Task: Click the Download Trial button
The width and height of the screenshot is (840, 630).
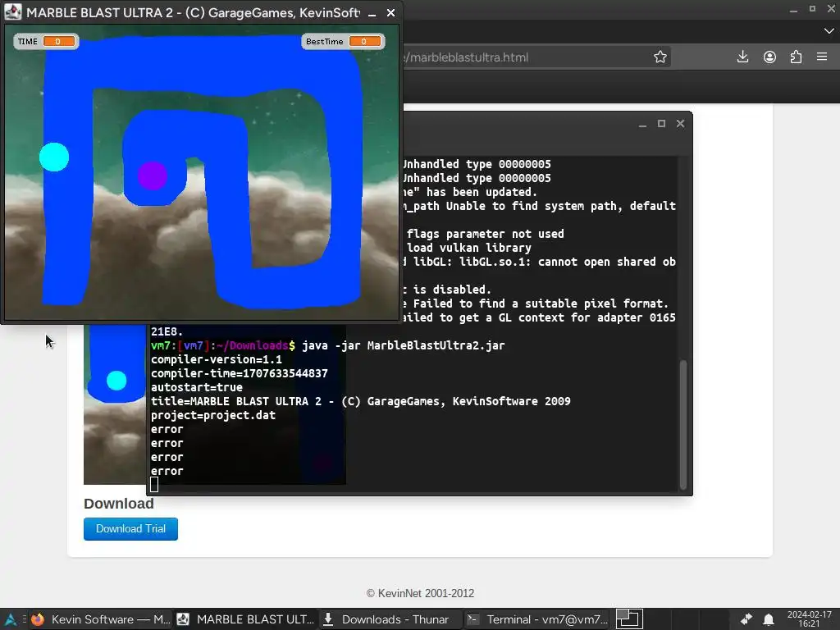Action: tap(130, 529)
